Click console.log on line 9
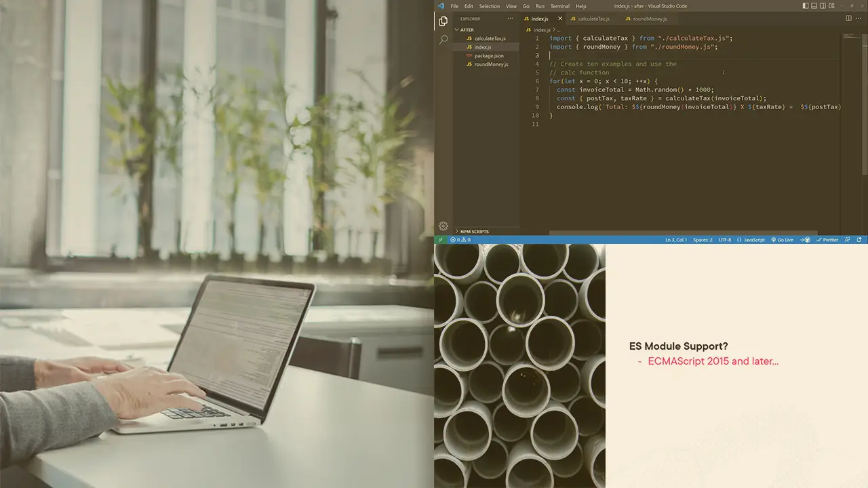Viewport: 868px width, 488px height. pos(576,106)
